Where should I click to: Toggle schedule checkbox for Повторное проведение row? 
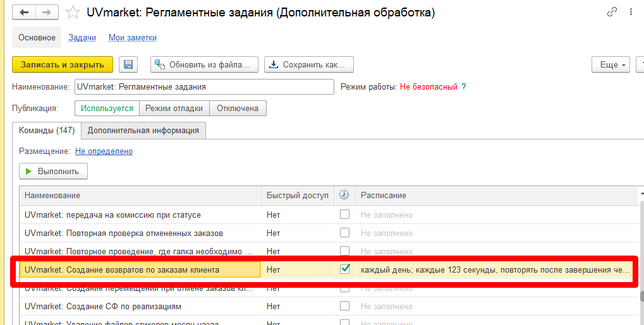(344, 251)
